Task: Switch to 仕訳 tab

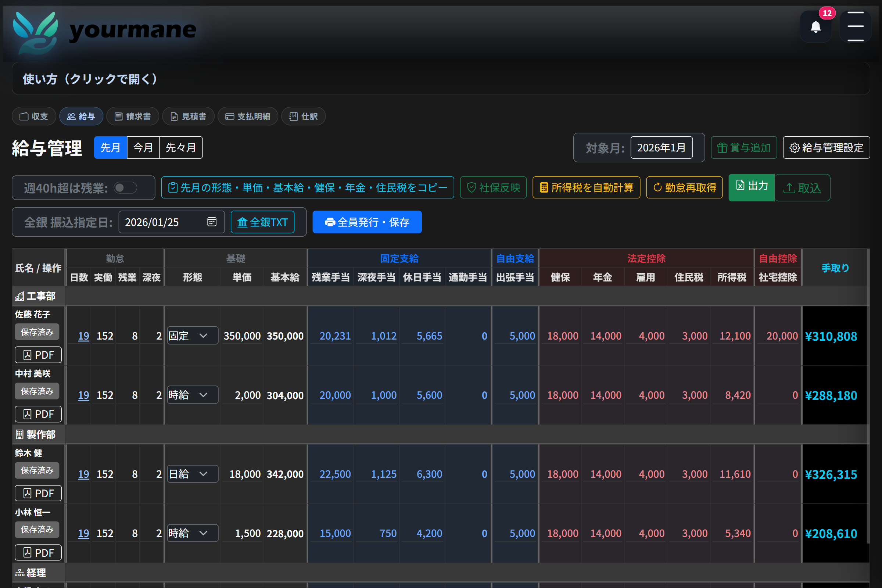Action: coord(304,116)
